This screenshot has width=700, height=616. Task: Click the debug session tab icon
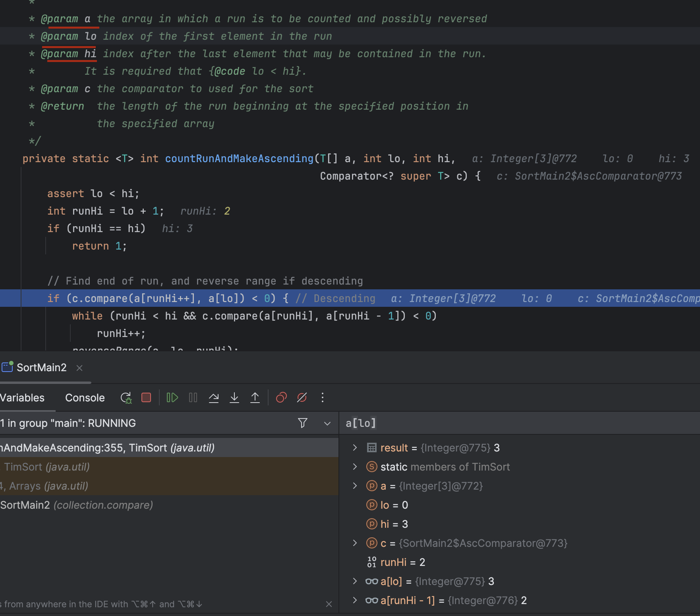pyautogui.click(x=7, y=366)
